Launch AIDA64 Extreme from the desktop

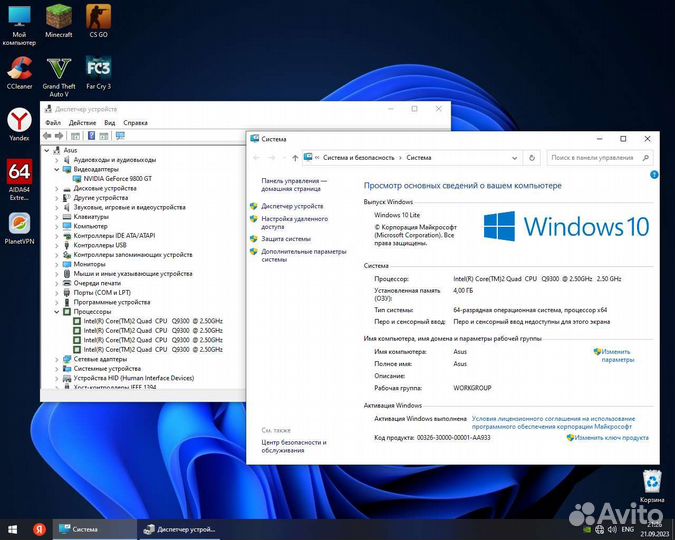[x=19, y=180]
